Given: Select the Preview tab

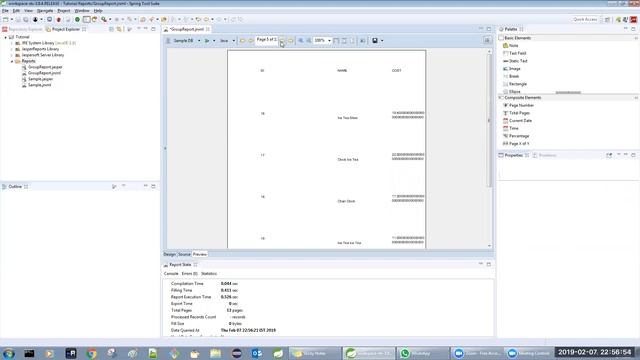Looking at the screenshot, I should click(200, 254).
